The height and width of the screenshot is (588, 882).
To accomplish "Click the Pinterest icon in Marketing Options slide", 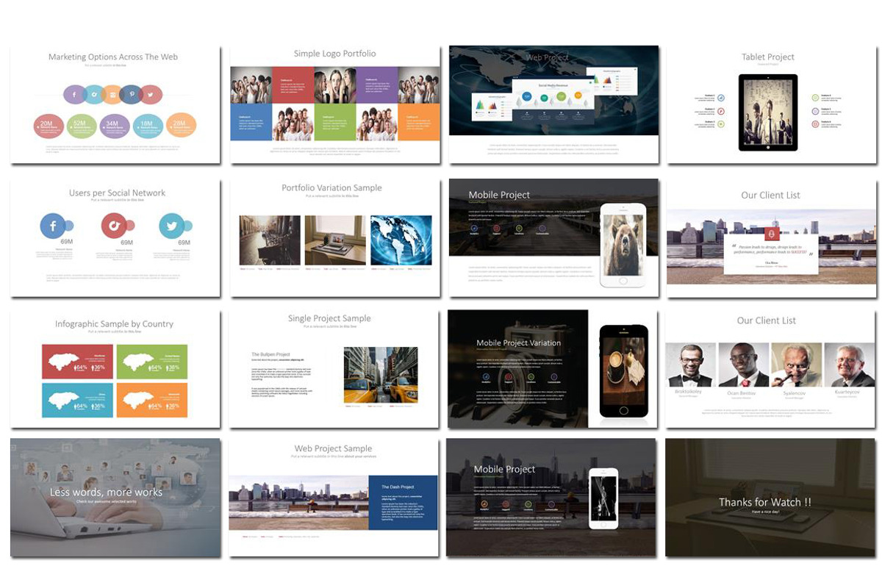I will (132, 94).
